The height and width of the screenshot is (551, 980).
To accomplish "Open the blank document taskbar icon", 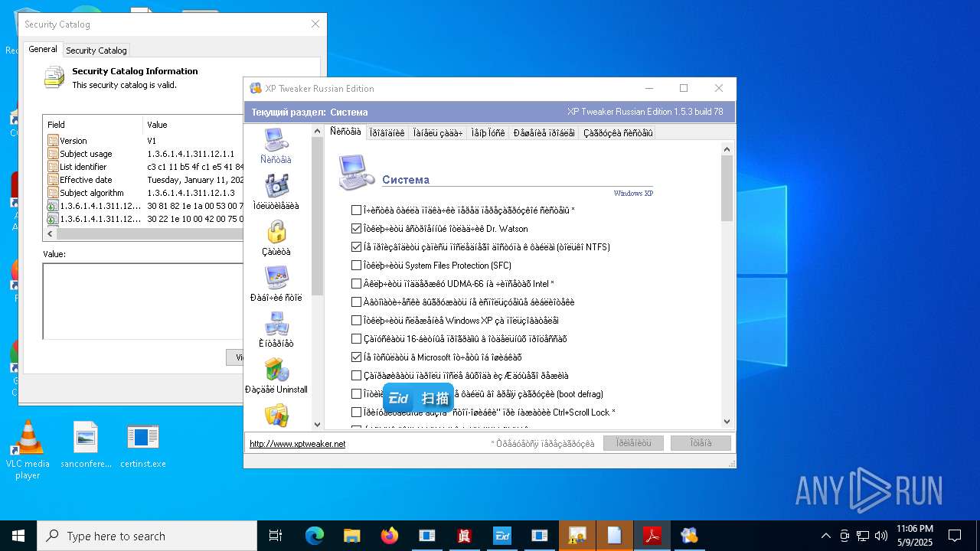I will click(x=614, y=536).
